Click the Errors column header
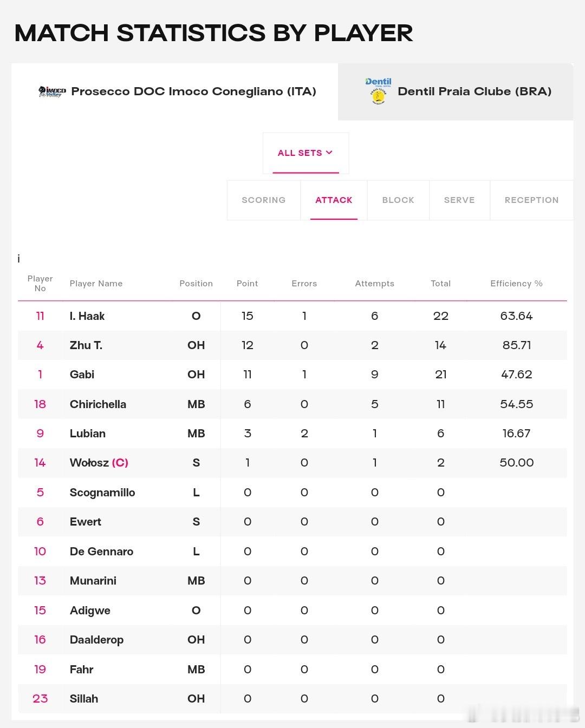 (304, 284)
